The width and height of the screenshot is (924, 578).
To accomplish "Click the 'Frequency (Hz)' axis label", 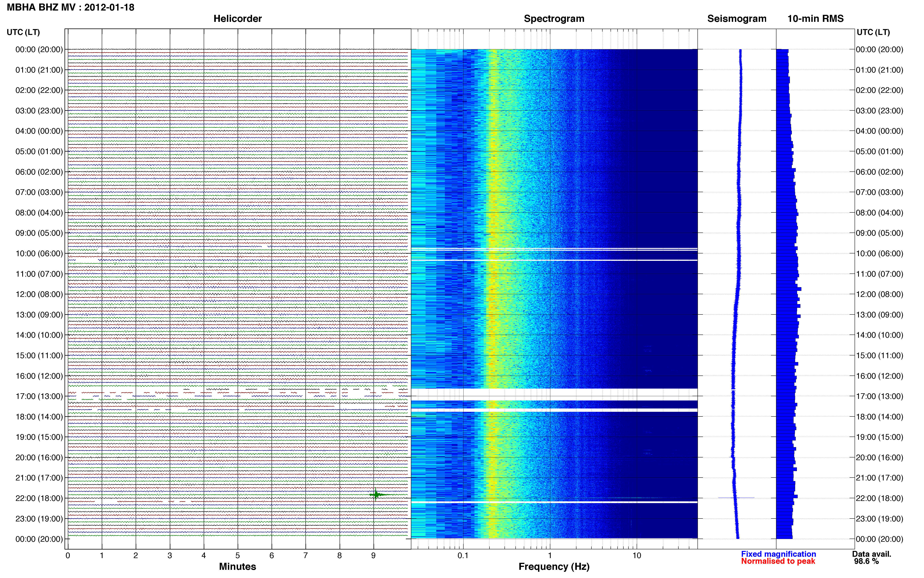I will click(x=554, y=566).
